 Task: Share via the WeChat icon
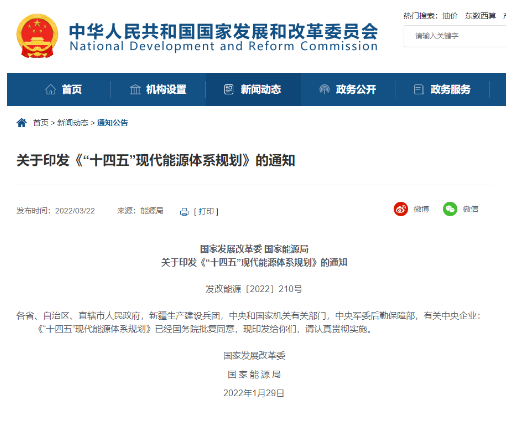450,209
